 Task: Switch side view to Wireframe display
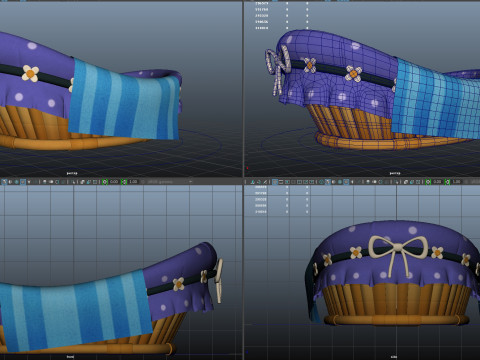tap(322, 182)
